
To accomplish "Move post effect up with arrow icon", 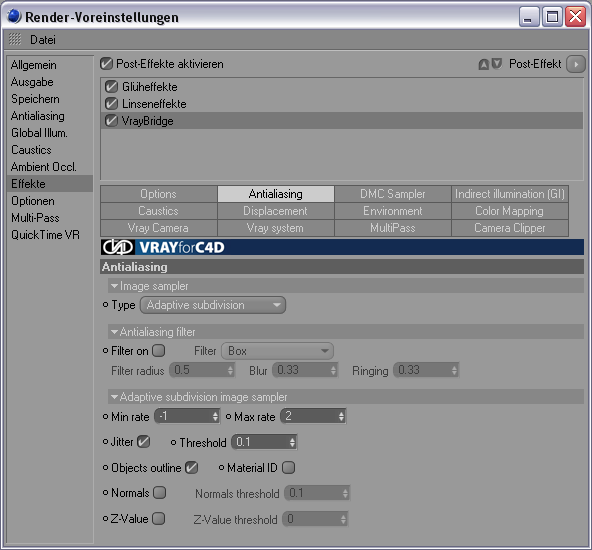I will point(483,65).
